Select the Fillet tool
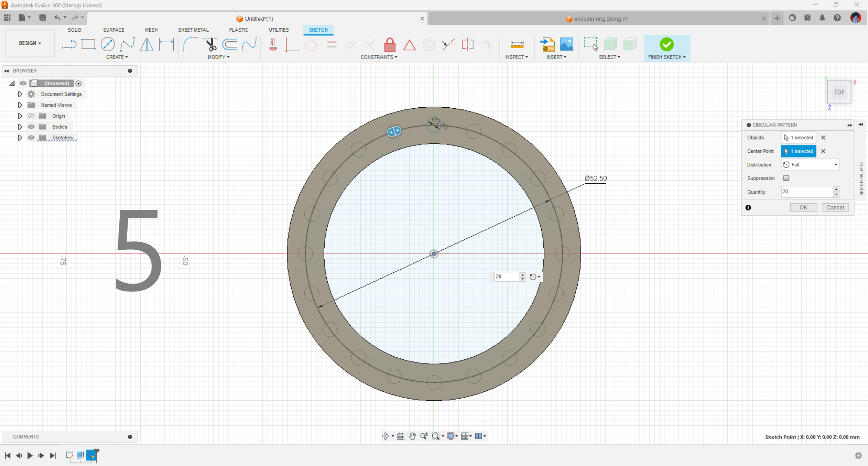The image size is (868, 466). point(191,44)
